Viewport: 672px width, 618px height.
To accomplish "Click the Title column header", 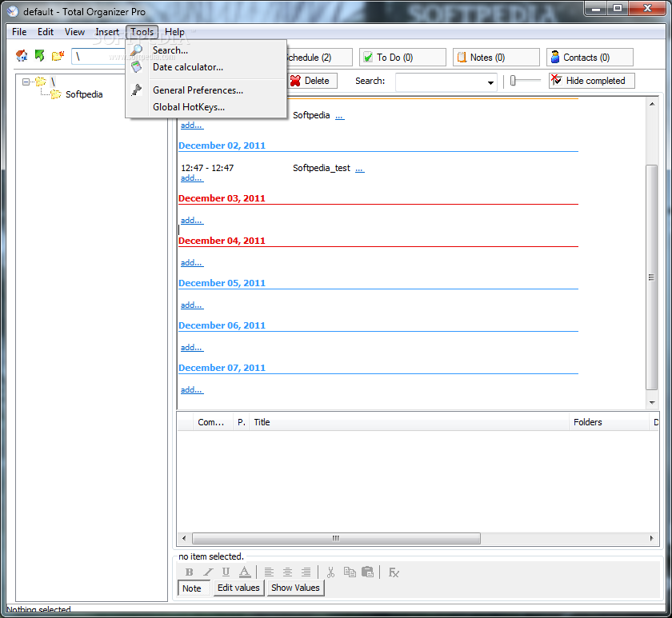I will [410, 422].
